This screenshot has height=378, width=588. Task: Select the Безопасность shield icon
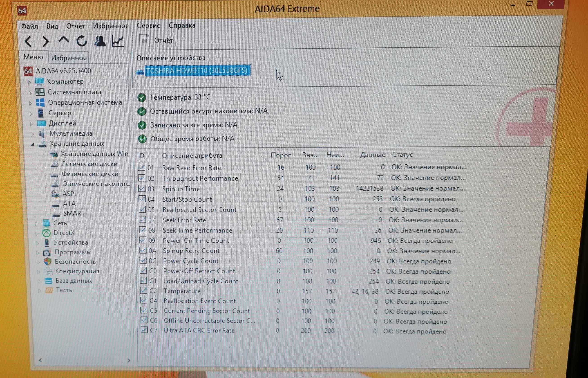click(48, 262)
